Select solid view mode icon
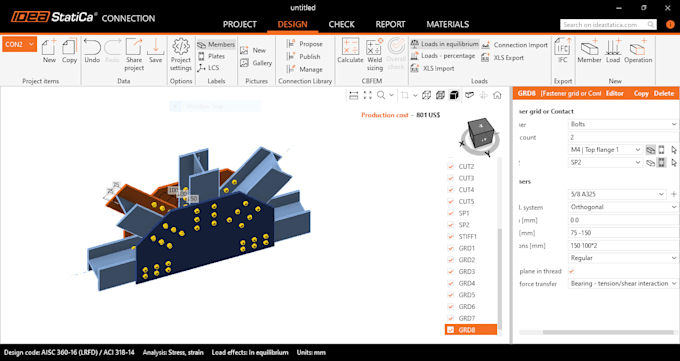 (454, 95)
